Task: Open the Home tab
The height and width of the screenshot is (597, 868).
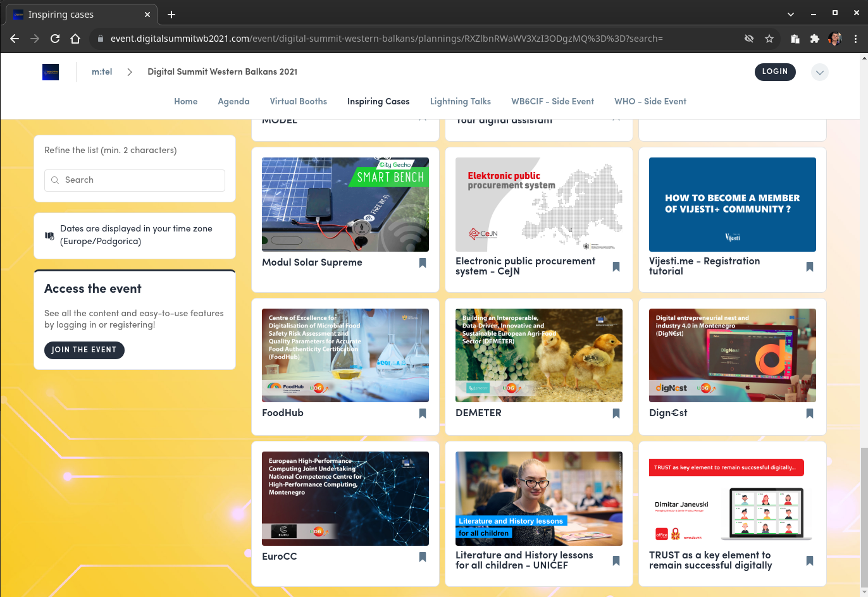Action: (186, 101)
